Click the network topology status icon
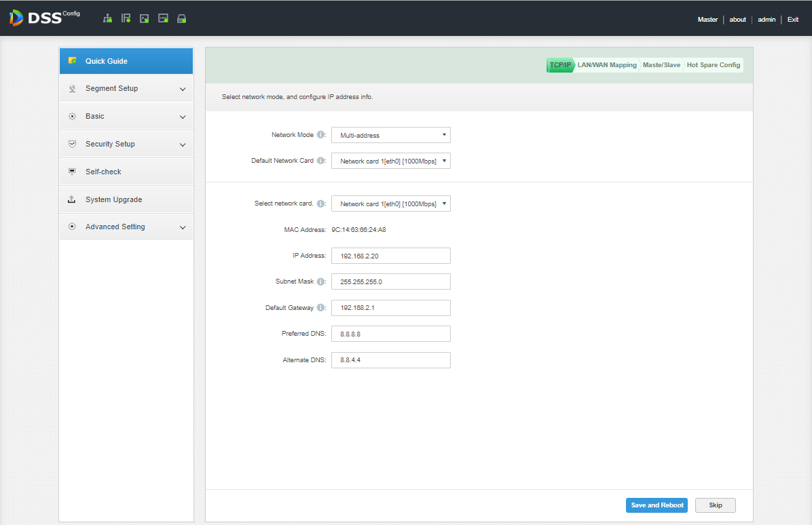This screenshot has height=525, width=812. click(x=107, y=19)
